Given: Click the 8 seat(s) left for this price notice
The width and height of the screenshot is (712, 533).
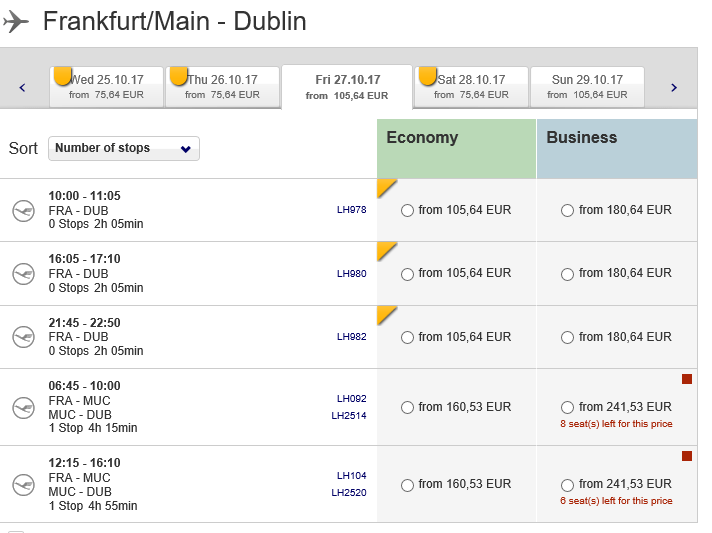Looking at the screenshot, I should coord(616,424).
